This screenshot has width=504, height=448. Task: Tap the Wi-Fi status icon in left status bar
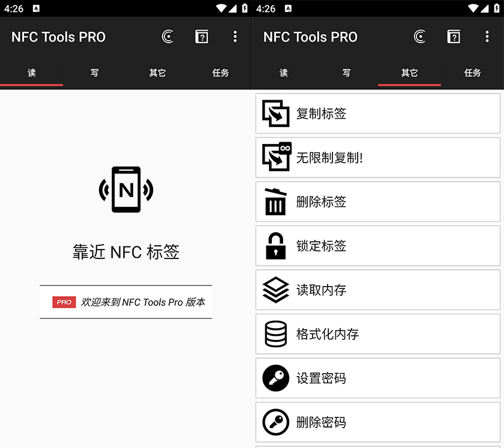click(221, 8)
